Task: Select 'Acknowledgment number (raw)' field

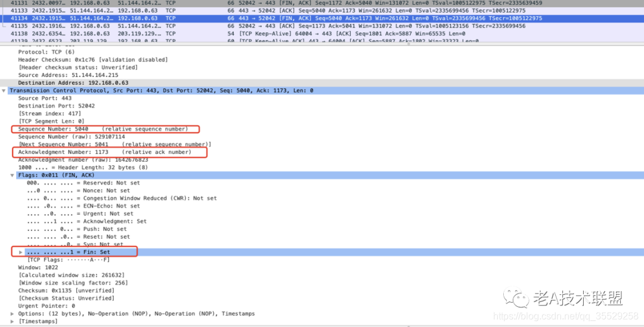Action: click(x=83, y=160)
